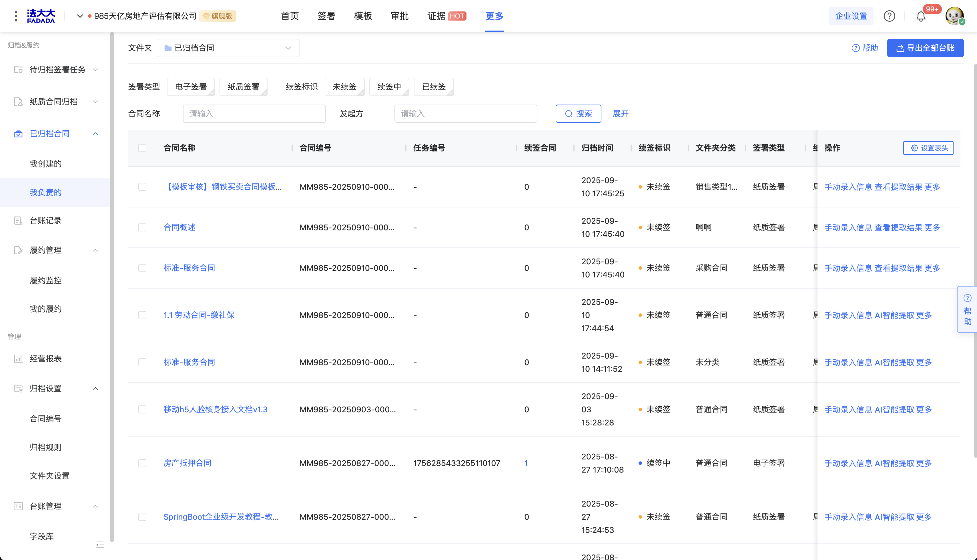This screenshot has height=560, width=977.
Task: Click the notification bell icon
Action: (920, 16)
